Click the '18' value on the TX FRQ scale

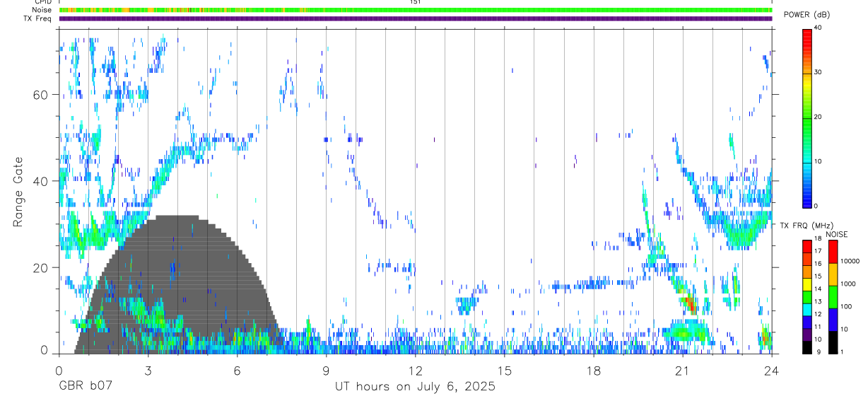817,238
